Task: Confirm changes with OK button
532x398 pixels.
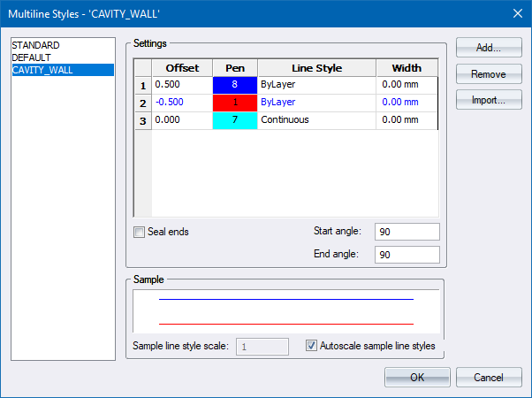Action: [417, 378]
